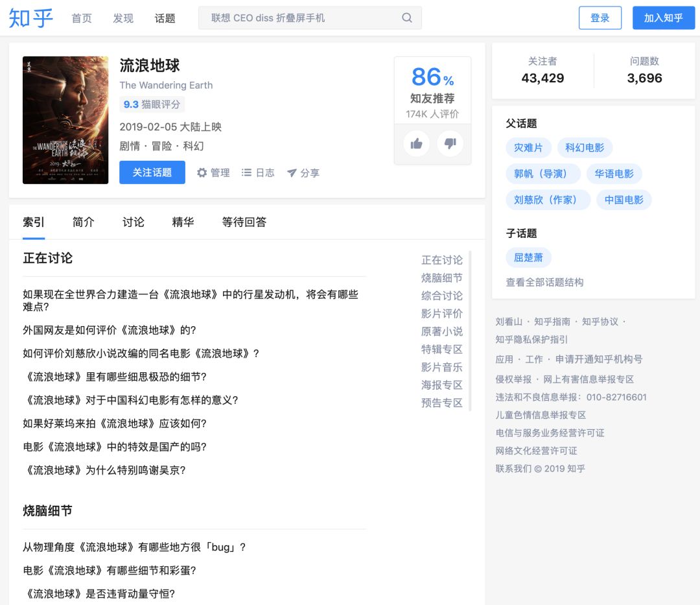Click 联系我们 footer link
This screenshot has height=605, width=700.
click(513, 468)
